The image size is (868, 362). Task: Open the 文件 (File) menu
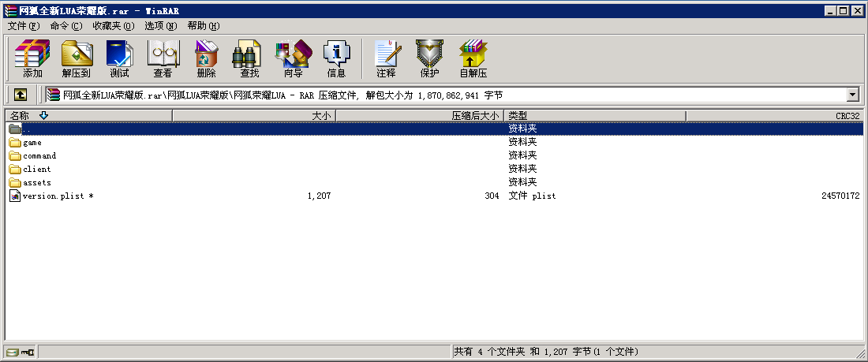23,26
